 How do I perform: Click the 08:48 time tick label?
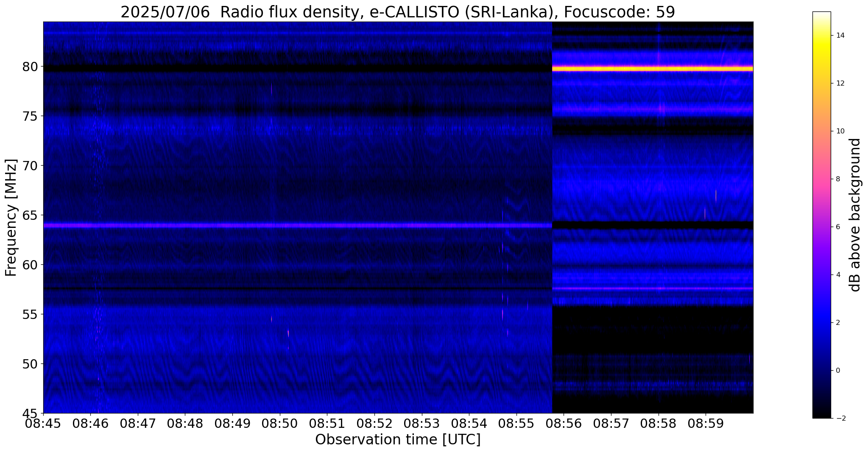[185, 424]
